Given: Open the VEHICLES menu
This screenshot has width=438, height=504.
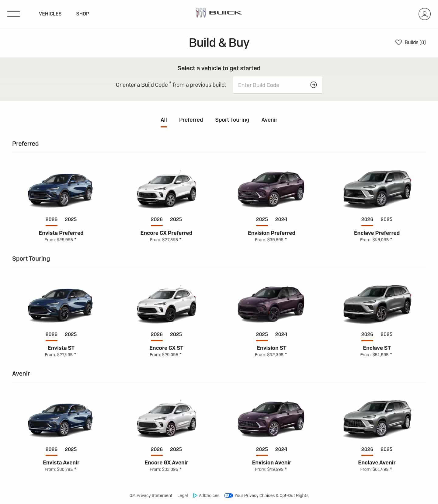Looking at the screenshot, I should click(50, 14).
